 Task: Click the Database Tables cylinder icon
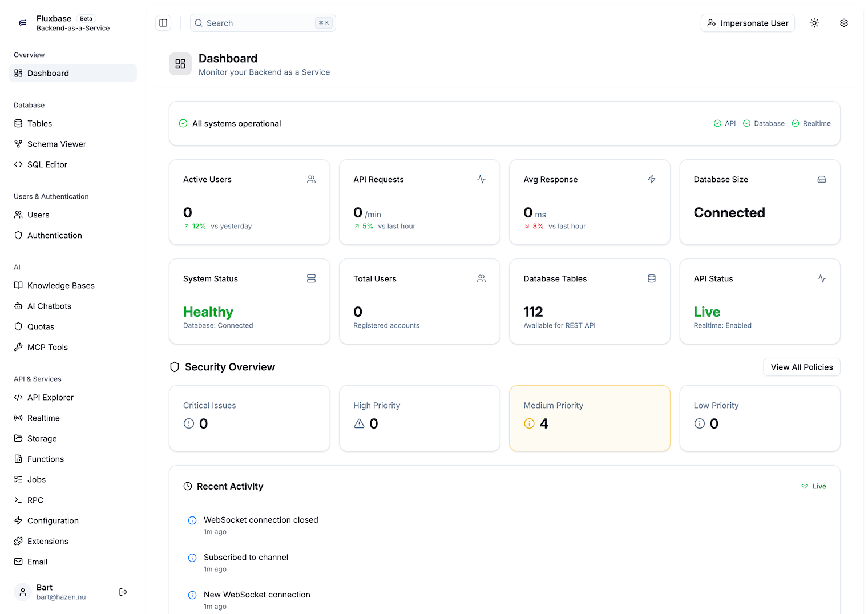tap(652, 278)
